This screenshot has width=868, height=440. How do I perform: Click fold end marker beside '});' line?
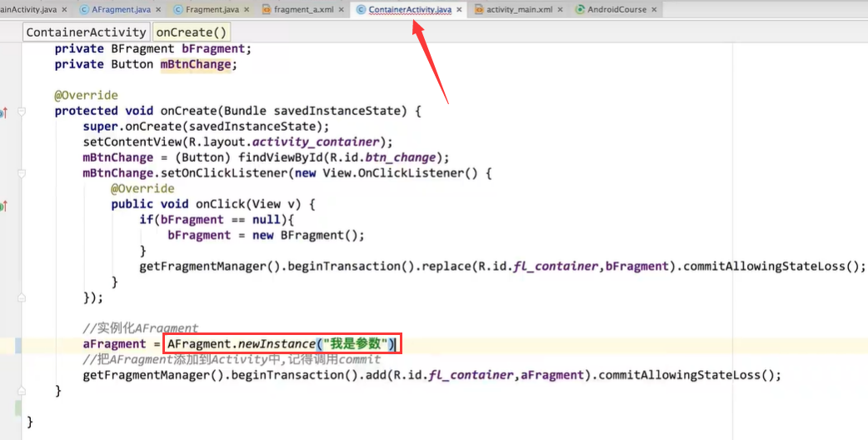pyautogui.click(x=22, y=297)
